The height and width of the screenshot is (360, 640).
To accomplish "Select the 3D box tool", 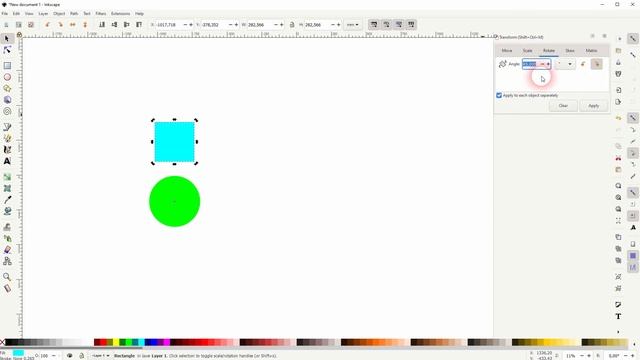I will pyautogui.click(x=7, y=100).
